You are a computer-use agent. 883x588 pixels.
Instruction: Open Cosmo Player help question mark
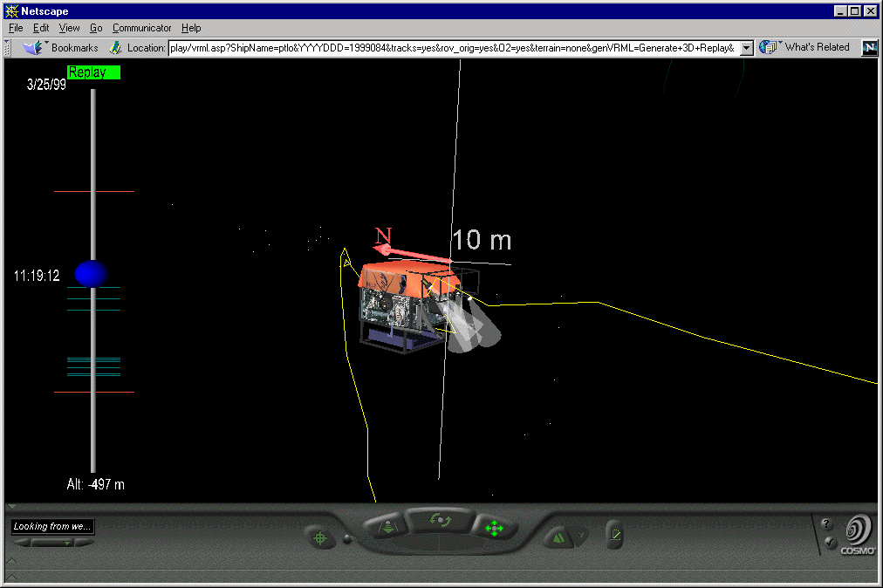tap(828, 525)
